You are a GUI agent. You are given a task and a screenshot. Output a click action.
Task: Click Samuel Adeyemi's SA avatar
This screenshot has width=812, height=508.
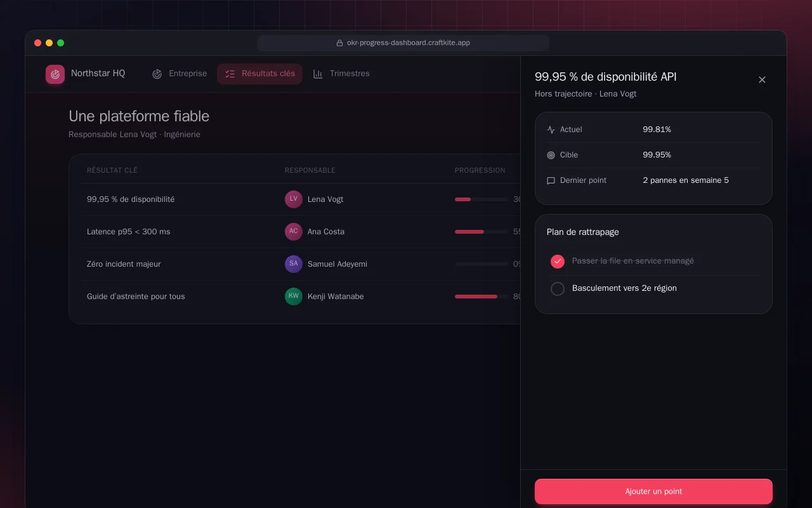(294, 264)
